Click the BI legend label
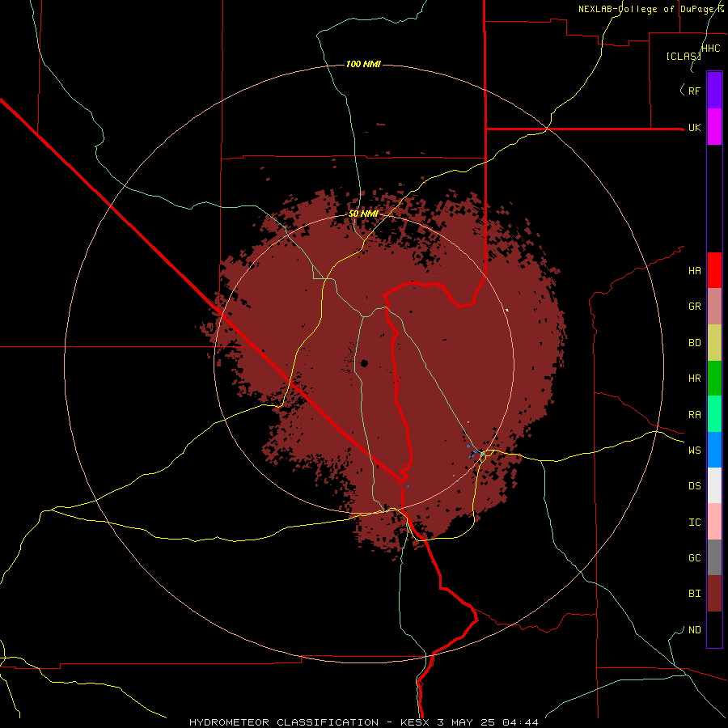Screen dimensions: 728x728 (x=694, y=594)
